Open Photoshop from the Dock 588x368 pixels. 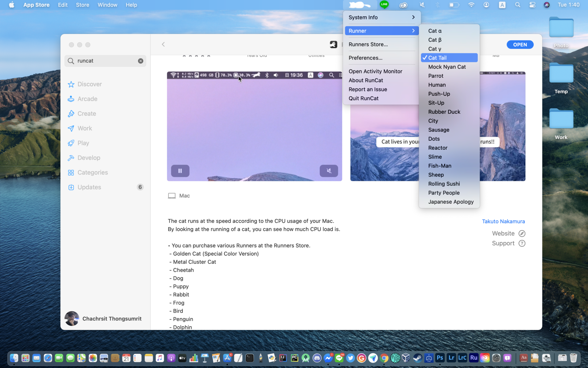(x=440, y=358)
